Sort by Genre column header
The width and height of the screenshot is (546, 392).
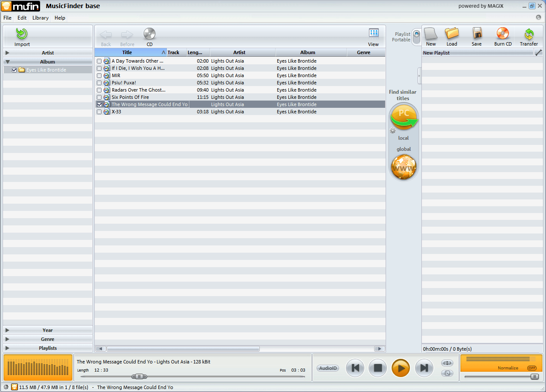(366, 52)
